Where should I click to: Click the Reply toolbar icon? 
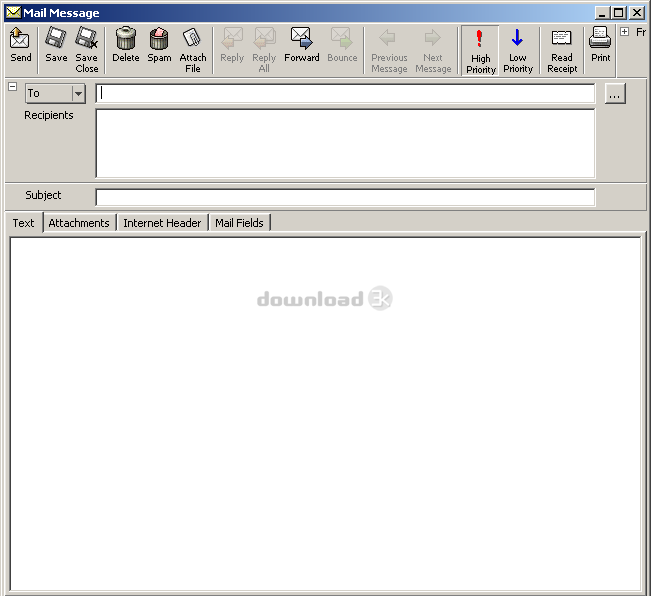(232, 45)
